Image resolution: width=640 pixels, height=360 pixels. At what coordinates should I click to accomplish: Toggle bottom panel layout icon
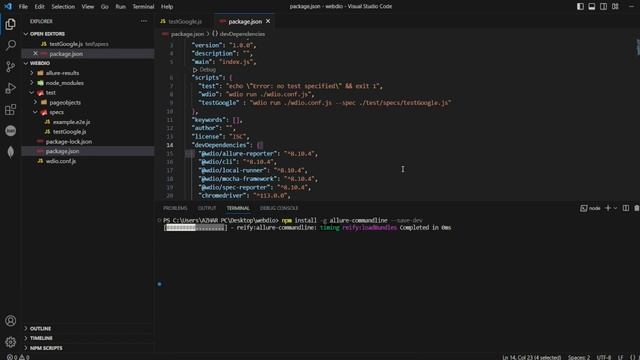click(591, 7)
